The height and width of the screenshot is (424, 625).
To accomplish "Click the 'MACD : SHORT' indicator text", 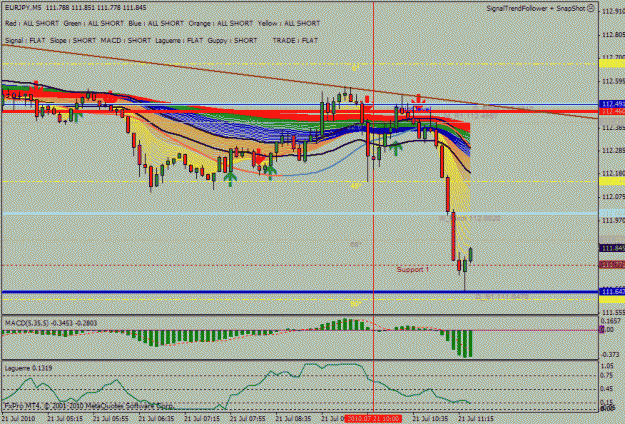I will tap(126, 41).
